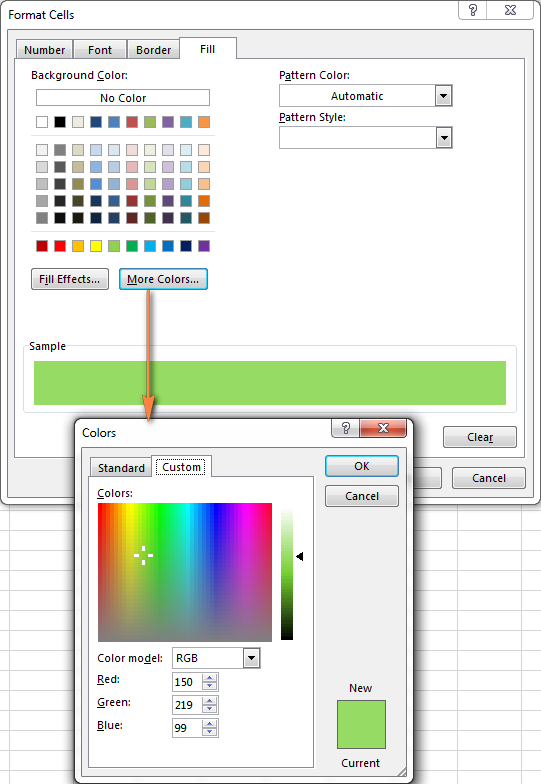Switch to the Font tab
Image resolution: width=541 pixels, height=784 pixels.
click(x=100, y=50)
